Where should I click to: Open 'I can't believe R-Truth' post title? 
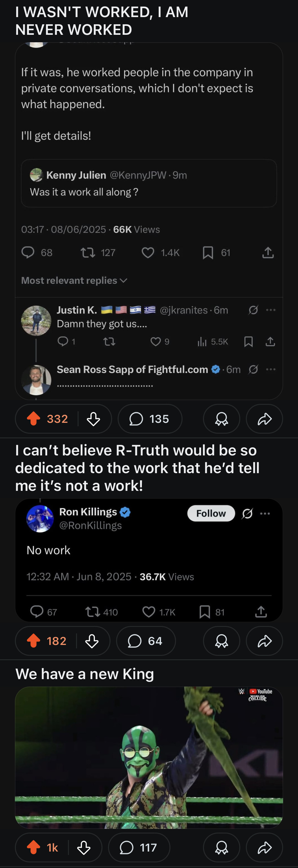click(x=137, y=468)
